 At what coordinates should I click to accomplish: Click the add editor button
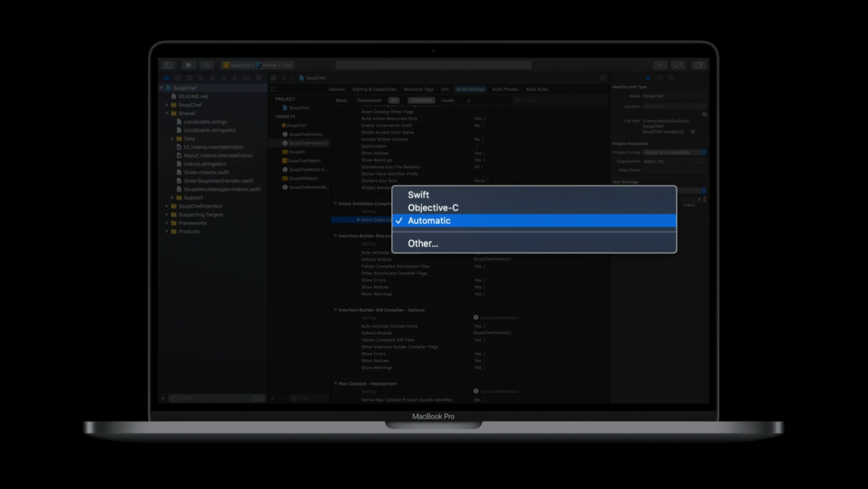(603, 78)
